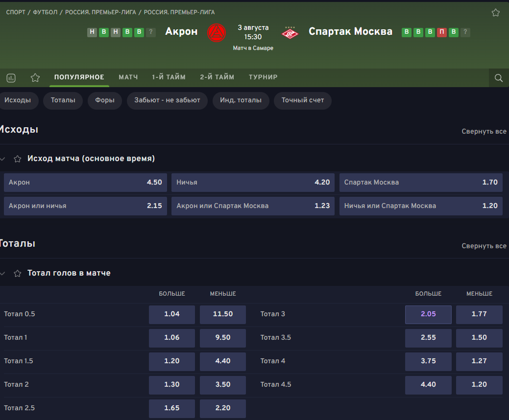This screenshot has width=509, height=420.
Task: Select Тотал 4 Больше odds 3.75
Action: [428, 362]
